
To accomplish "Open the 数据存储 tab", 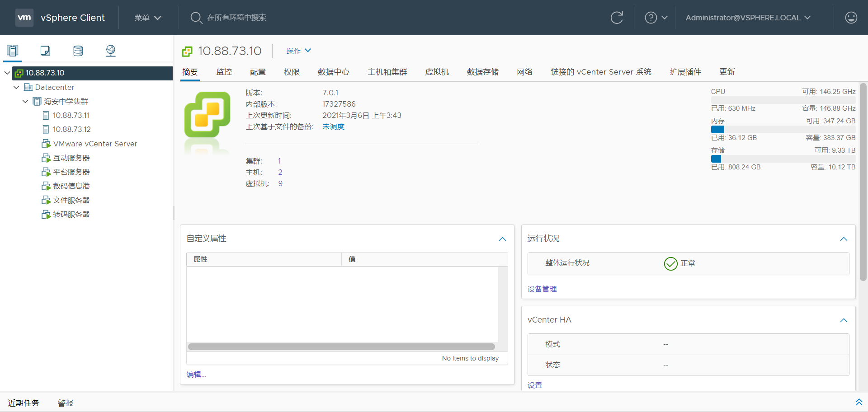I will click(x=482, y=72).
